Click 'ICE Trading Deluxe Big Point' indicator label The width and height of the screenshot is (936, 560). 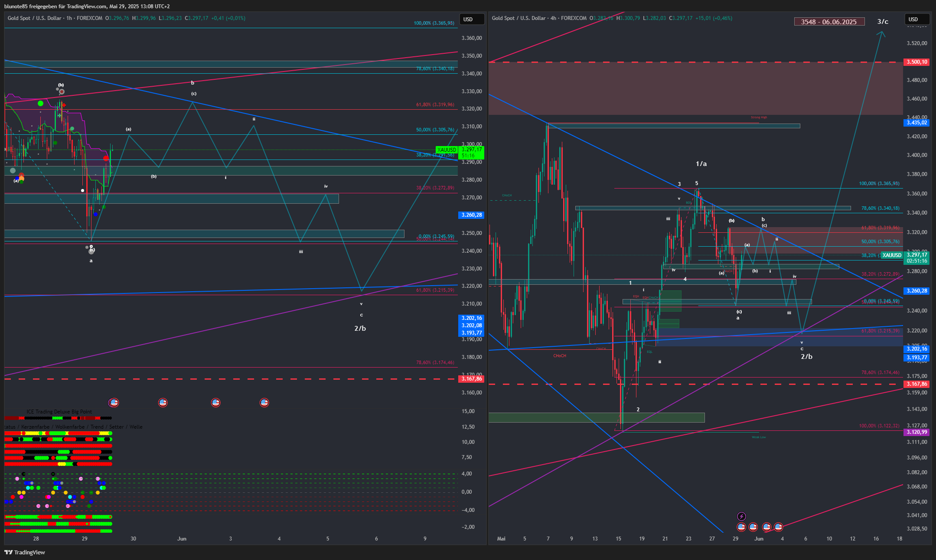click(59, 412)
